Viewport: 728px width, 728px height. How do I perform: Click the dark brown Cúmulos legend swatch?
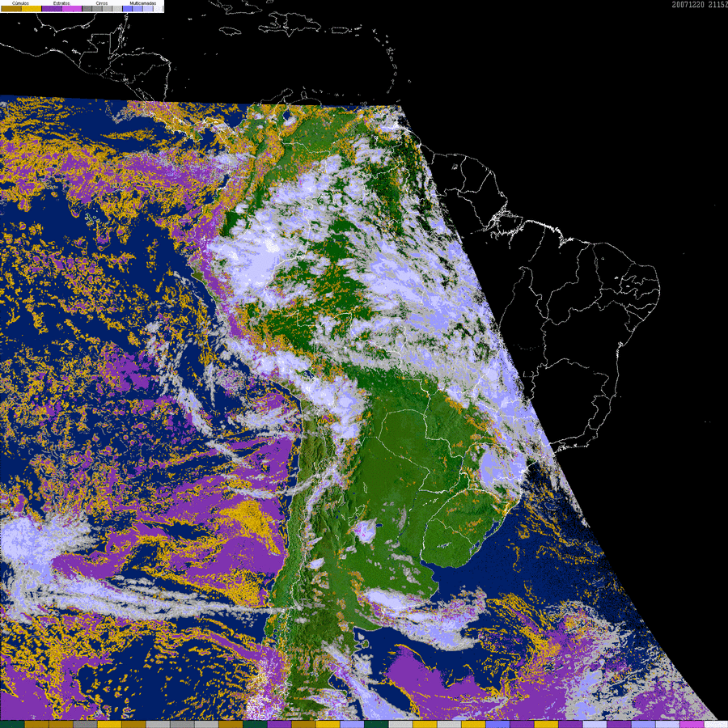(x=11, y=8)
